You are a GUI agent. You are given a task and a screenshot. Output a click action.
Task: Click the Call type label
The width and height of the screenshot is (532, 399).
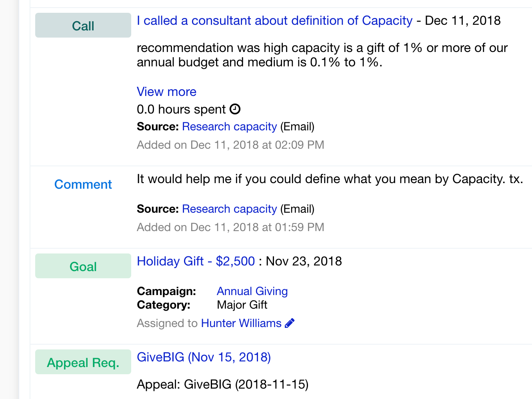point(83,25)
